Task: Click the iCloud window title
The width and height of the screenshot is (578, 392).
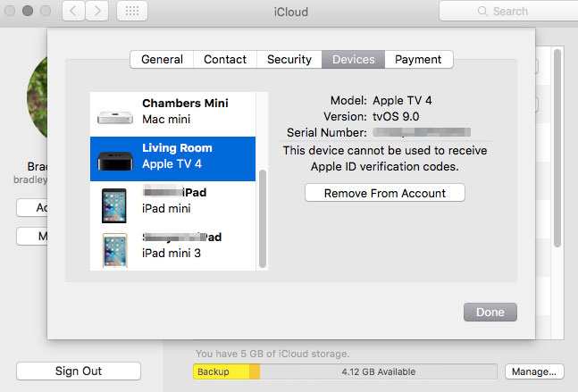Action: pos(291,12)
